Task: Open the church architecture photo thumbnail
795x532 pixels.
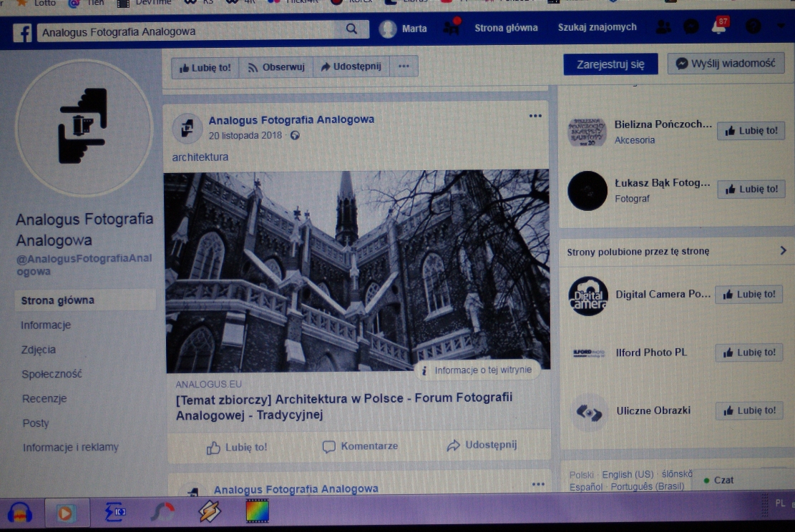Action: tap(357, 270)
